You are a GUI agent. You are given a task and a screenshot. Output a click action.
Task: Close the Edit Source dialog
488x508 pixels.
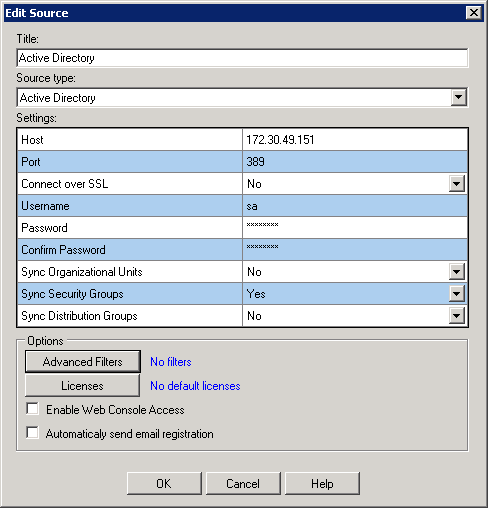474,13
